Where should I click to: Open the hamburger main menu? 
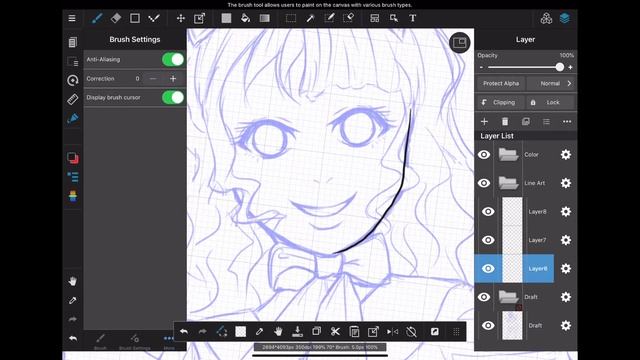[72, 18]
